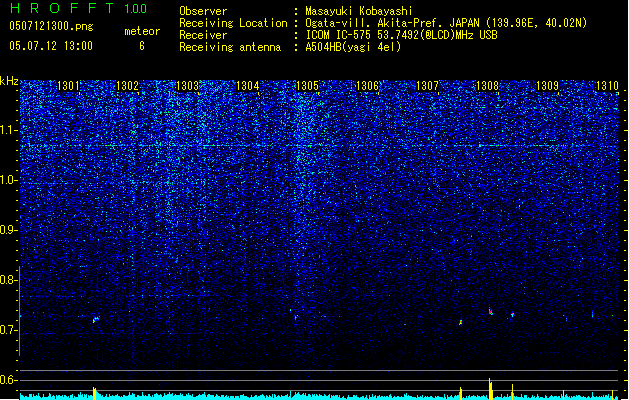Select receiver value ICOM IC-575 53.7492 MHz USB
629x400 pixels.
401,35
